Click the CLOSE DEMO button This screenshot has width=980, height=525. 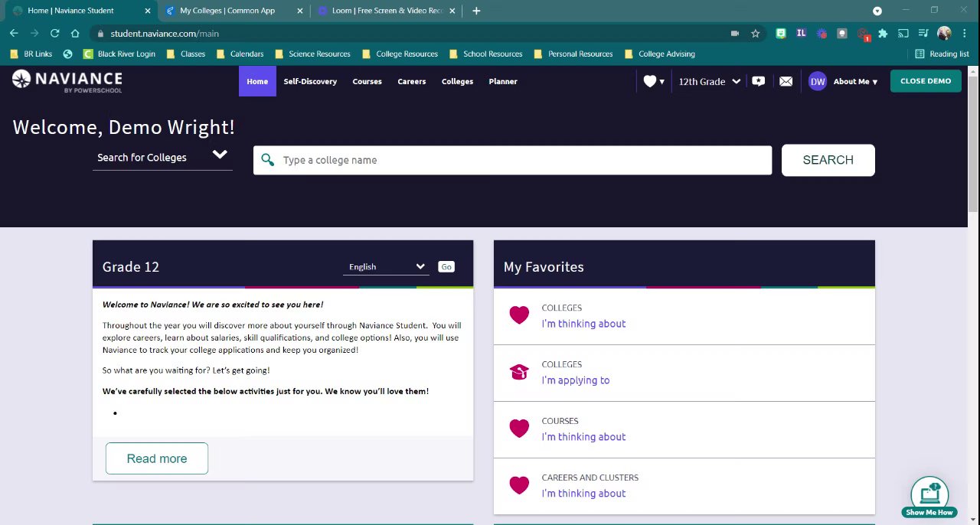(x=926, y=81)
